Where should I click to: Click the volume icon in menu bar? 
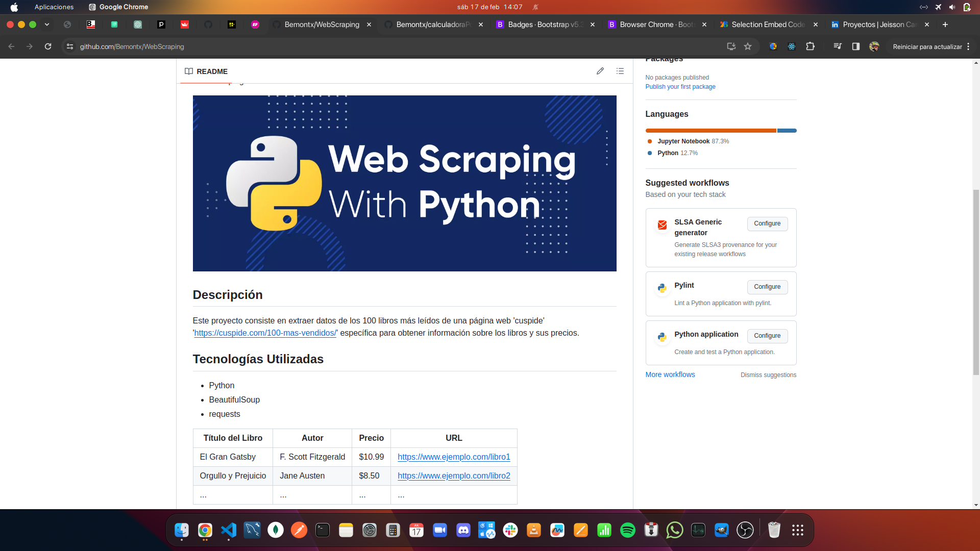pos(952,7)
